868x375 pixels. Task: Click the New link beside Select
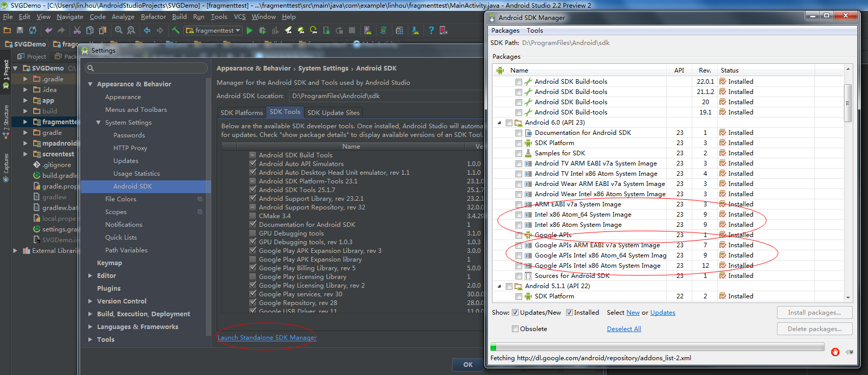[x=633, y=313]
